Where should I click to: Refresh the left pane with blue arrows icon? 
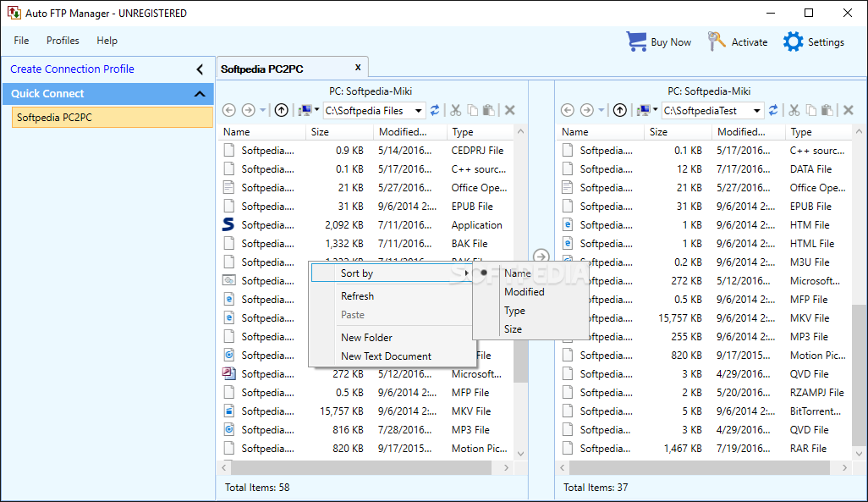(435, 110)
